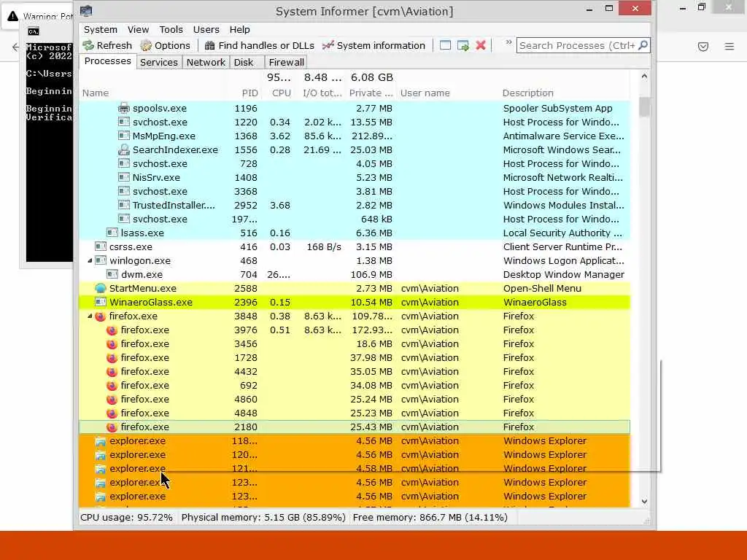Click the firefox.exe PID 3976 icon
This screenshot has height=560, width=747.
click(112, 330)
